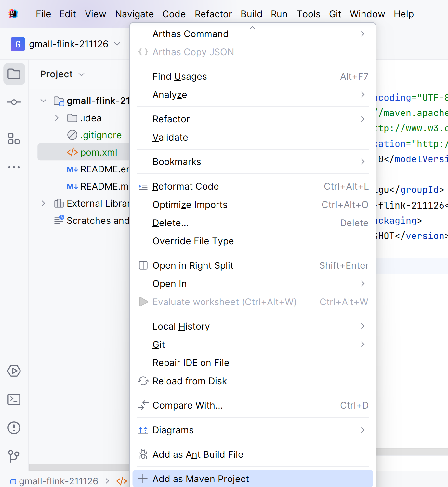
Task: Expand the External Libraries node
Action: coord(43,203)
